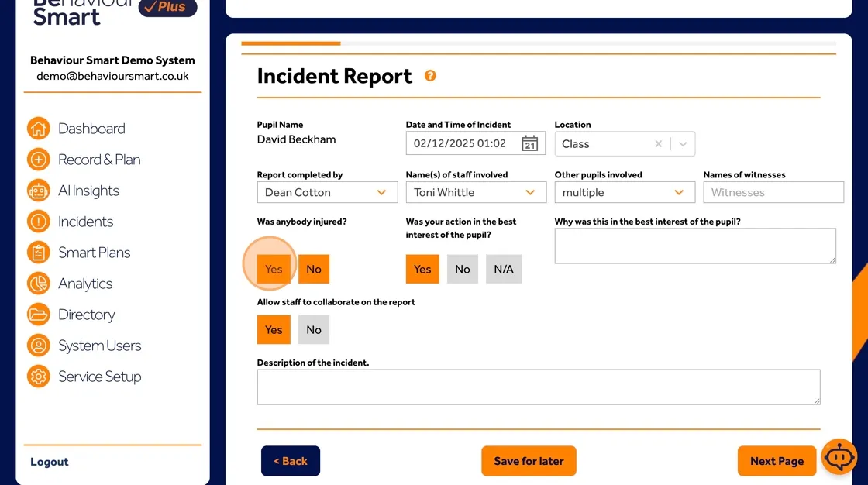The width and height of the screenshot is (868, 485).
Task: Open Smart Plans
Action: pos(94,252)
